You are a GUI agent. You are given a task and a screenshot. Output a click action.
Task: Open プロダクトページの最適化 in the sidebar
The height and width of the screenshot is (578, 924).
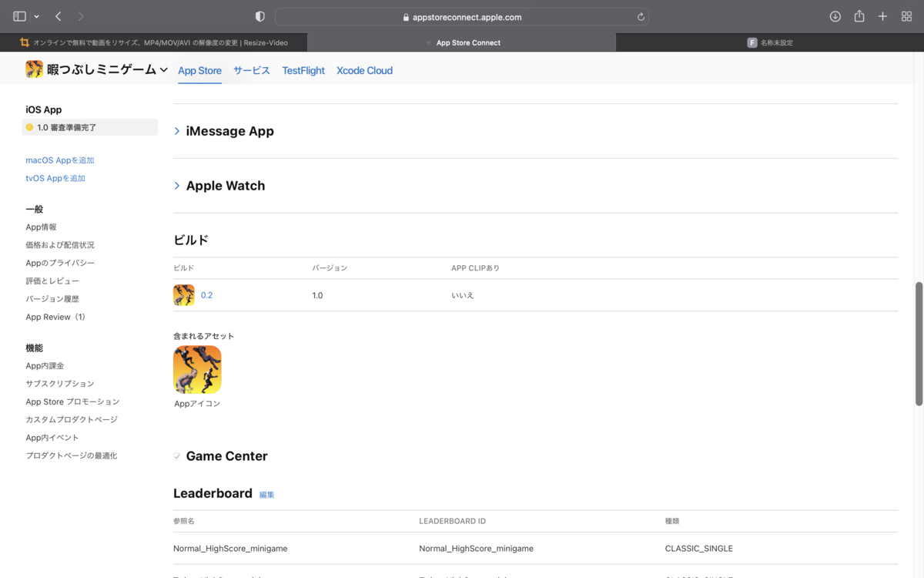tap(72, 455)
